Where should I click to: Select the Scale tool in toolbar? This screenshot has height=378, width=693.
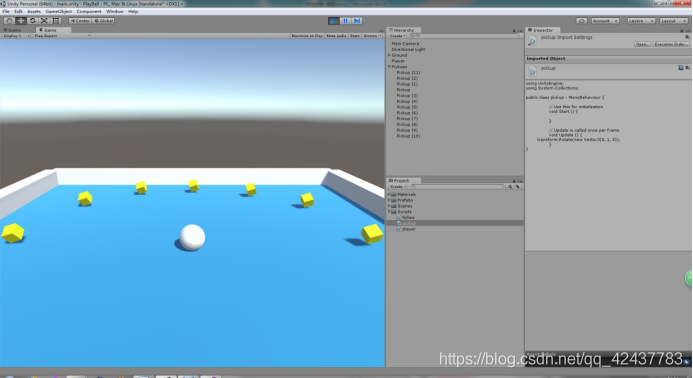point(44,21)
